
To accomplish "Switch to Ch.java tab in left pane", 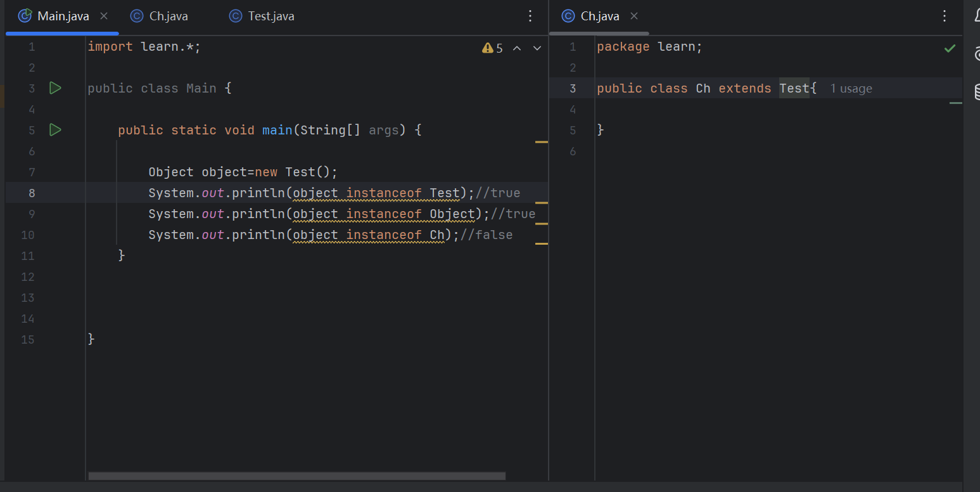I will (x=160, y=16).
